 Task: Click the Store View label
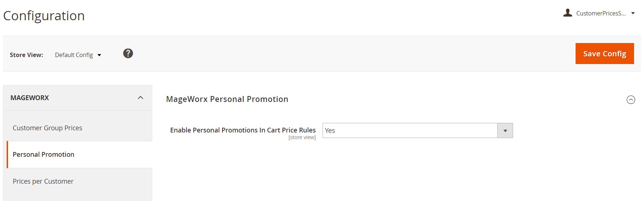[26, 55]
